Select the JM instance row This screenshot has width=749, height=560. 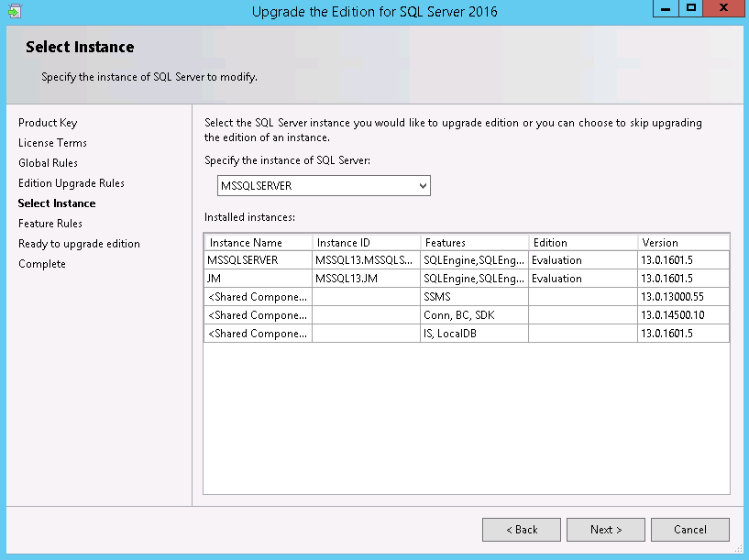point(257,278)
